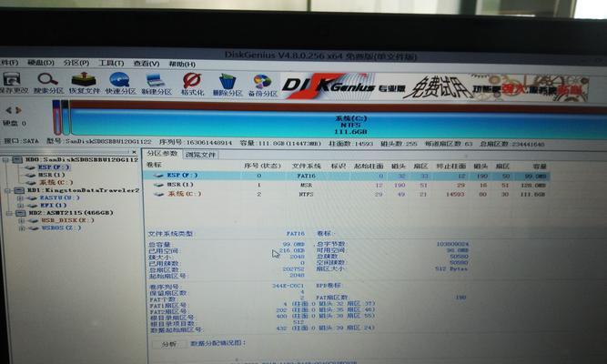607x364 pixels.
Task: Click the DiskGenius 专业版 免费试用 banner
Action: [433, 87]
